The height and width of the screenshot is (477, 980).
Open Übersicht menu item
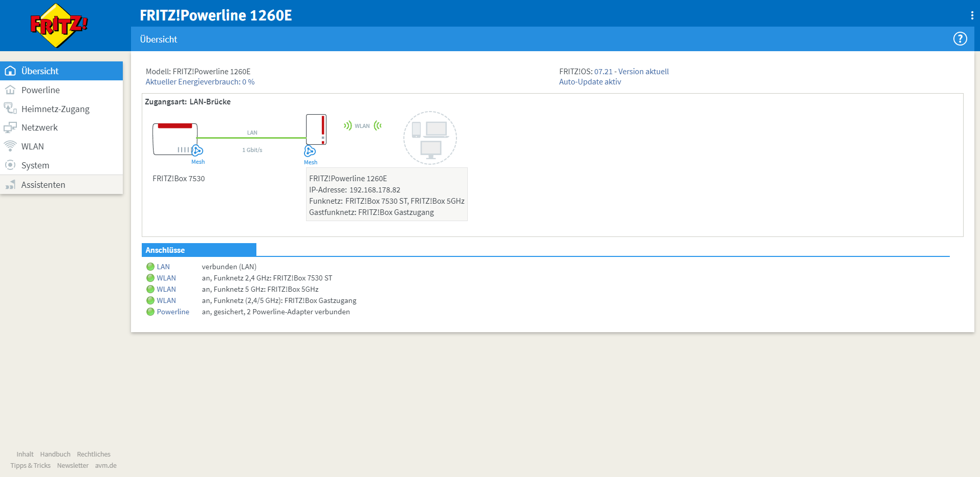pos(61,71)
